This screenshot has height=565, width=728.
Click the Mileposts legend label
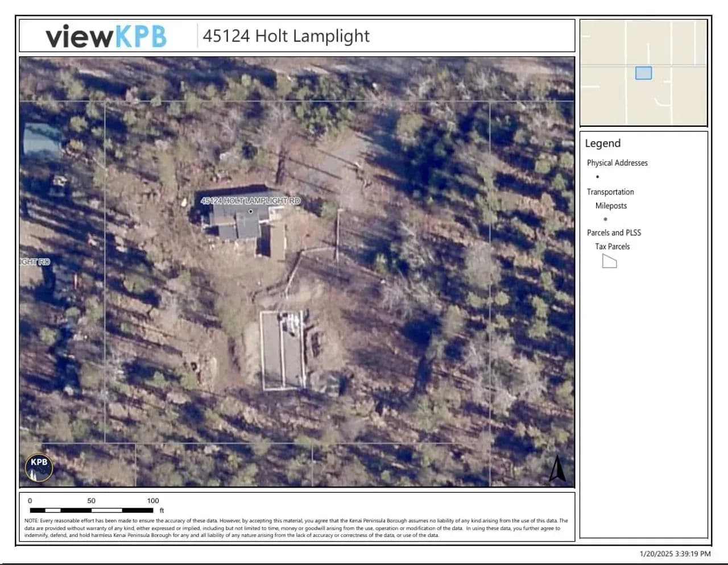coord(611,206)
